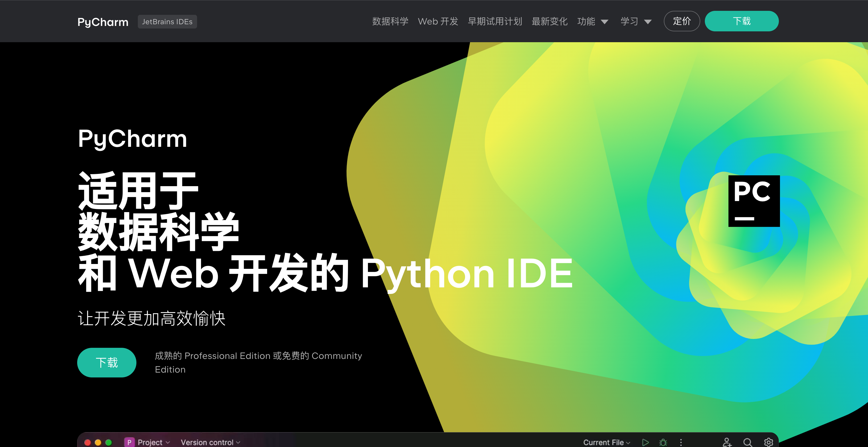
Task: Select 最新变化 in the navigation bar
Action: click(550, 21)
